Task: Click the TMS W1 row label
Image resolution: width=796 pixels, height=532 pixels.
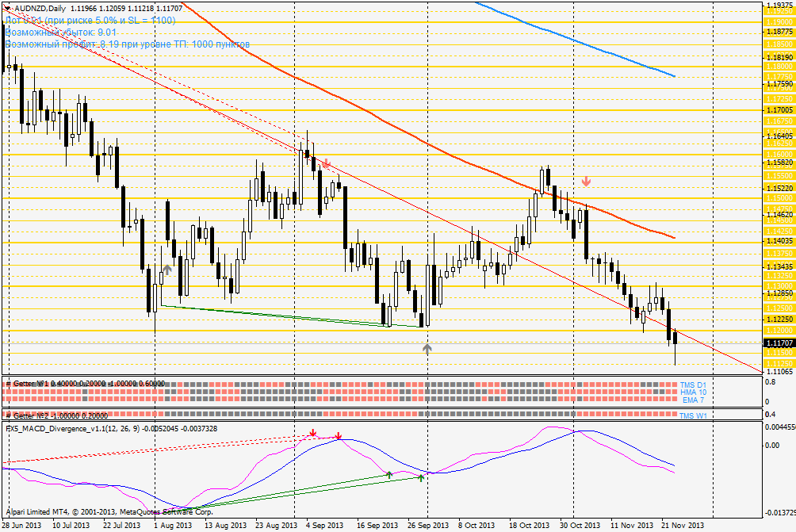Action: click(x=693, y=415)
